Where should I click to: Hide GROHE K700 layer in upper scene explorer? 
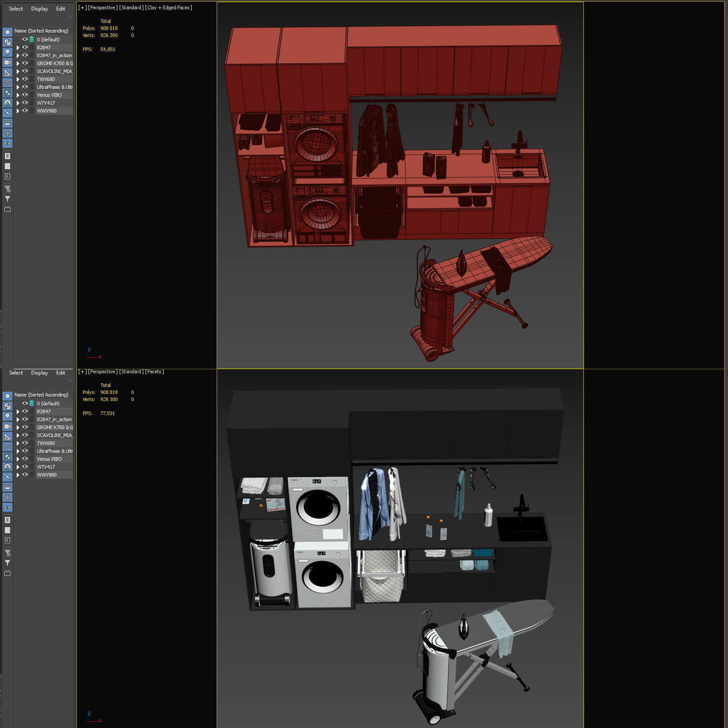pos(25,63)
